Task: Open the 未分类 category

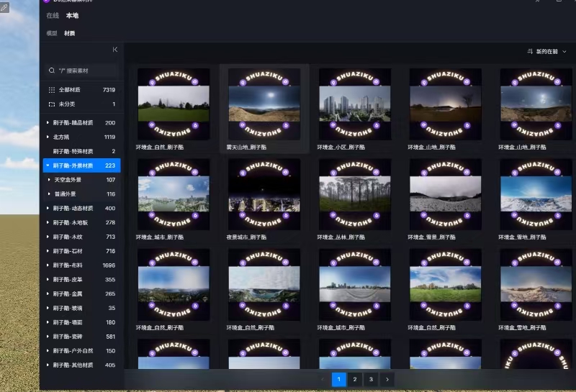Action: point(82,104)
